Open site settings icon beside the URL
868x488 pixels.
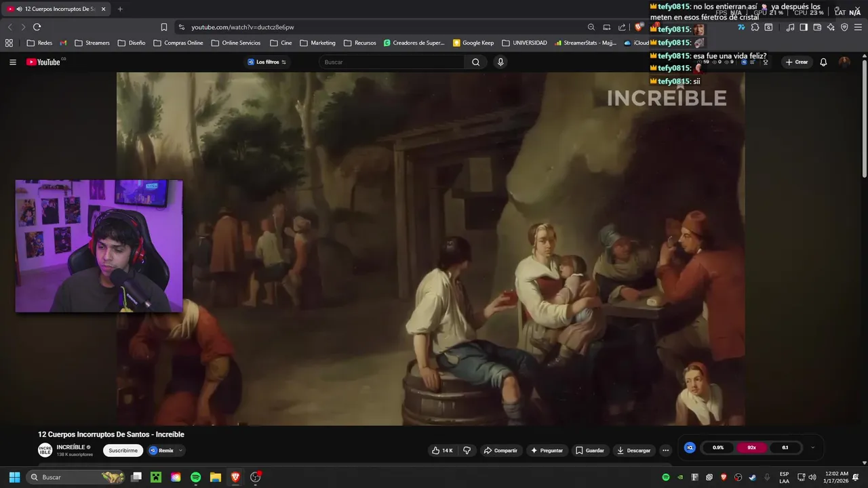tap(181, 27)
